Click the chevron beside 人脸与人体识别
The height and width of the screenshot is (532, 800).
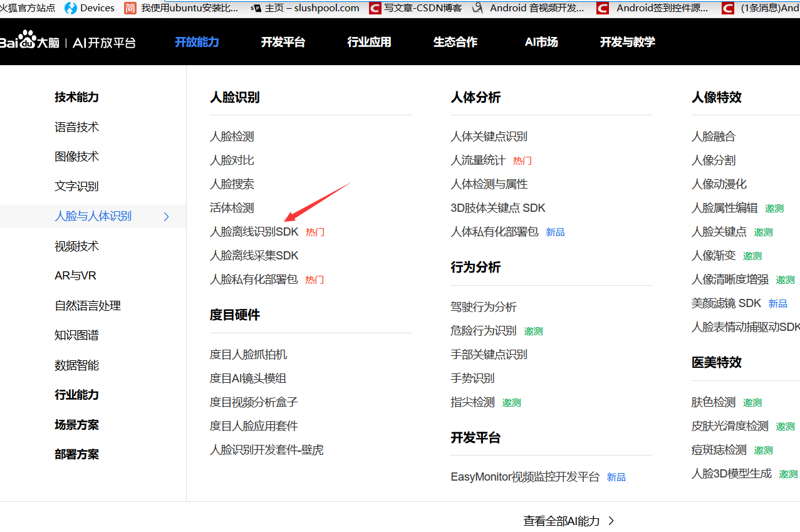click(167, 217)
